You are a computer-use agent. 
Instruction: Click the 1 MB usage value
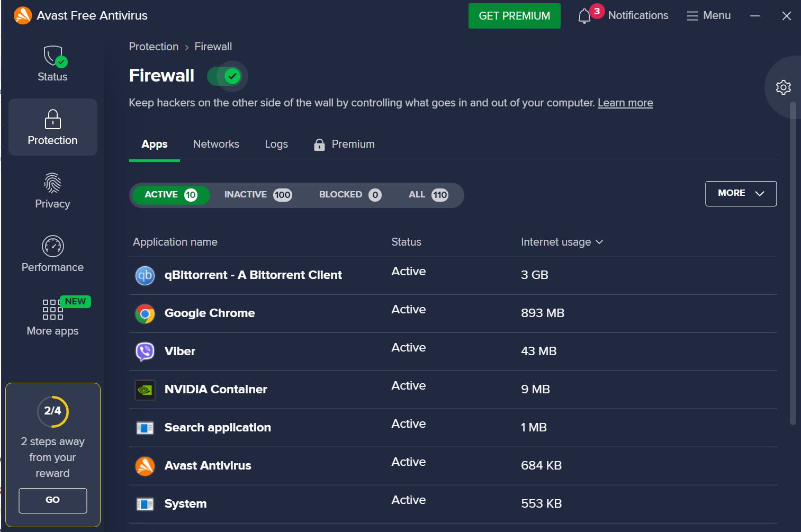534,428
